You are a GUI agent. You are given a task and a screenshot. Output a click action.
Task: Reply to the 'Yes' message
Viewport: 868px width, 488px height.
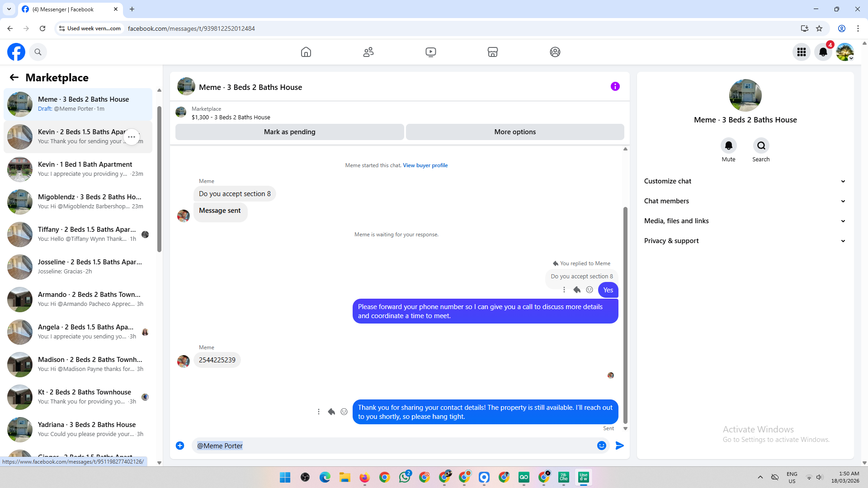pyautogui.click(x=577, y=290)
